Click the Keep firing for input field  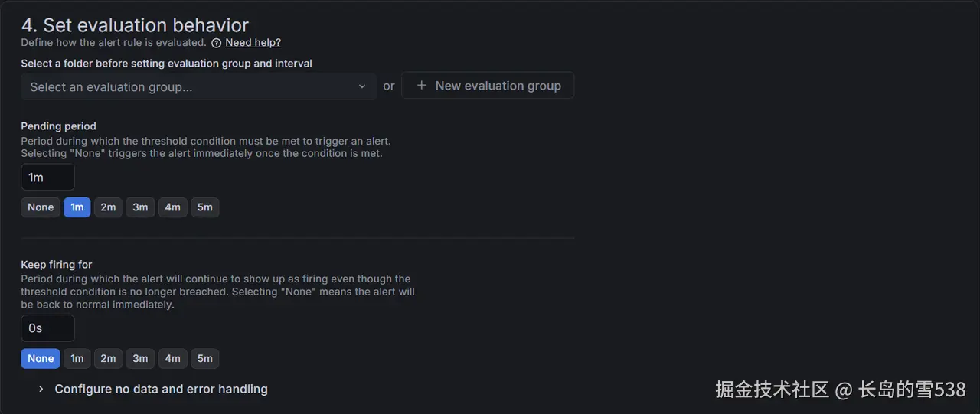[47, 328]
